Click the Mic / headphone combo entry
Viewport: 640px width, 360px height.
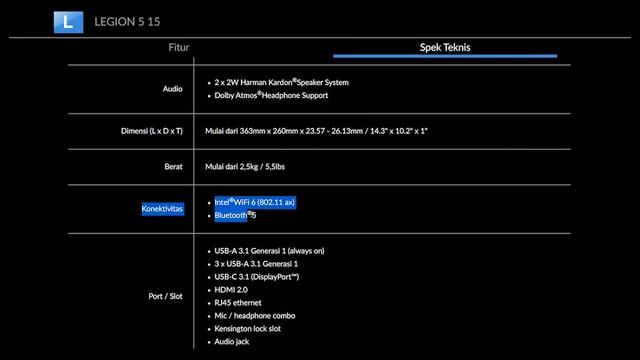[x=255, y=316]
